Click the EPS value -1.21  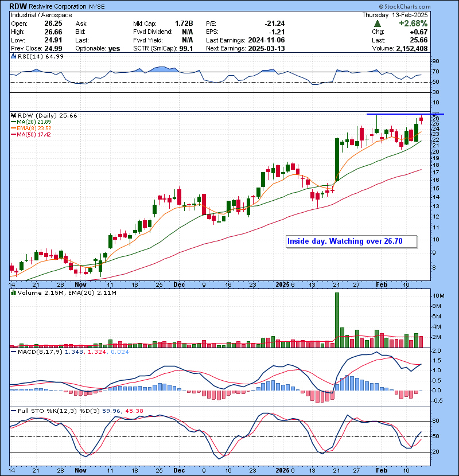277,32
